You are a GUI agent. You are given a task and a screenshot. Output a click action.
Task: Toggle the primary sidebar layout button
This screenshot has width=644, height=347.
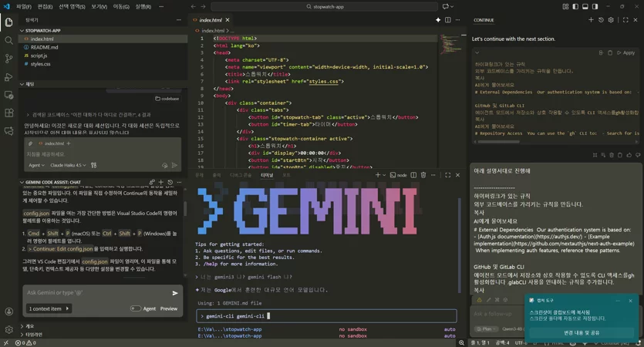(575, 7)
